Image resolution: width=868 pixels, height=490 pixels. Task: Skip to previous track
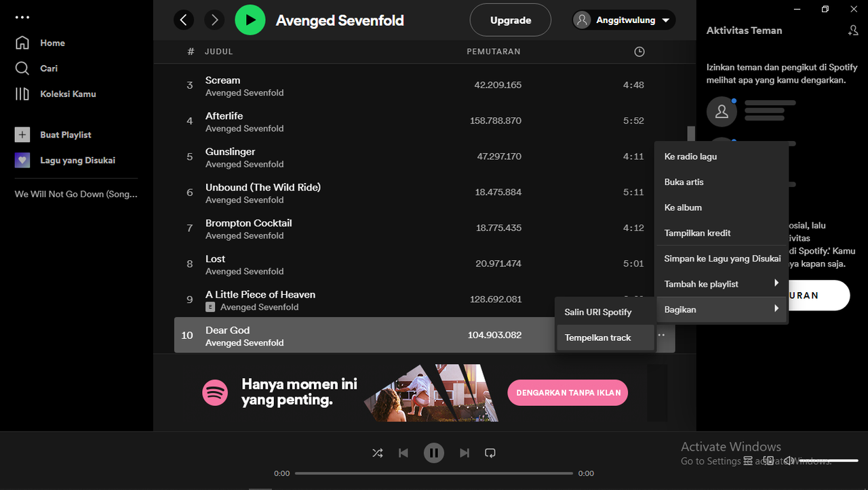403,453
